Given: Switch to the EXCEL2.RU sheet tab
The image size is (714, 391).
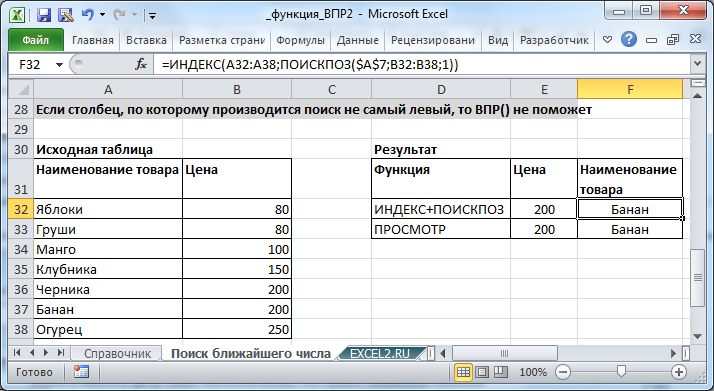Looking at the screenshot, I should (x=380, y=354).
